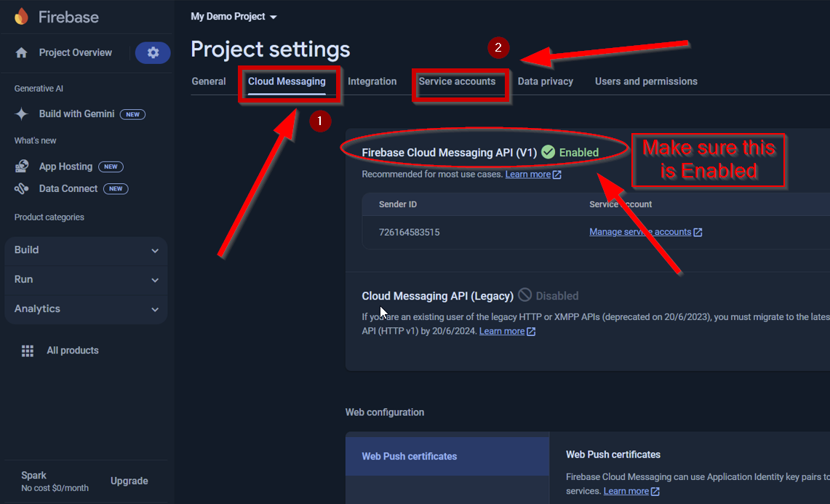This screenshot has width=830, height=504.
Task: Switch to the Integration tab
Action: tap(372, 81)
